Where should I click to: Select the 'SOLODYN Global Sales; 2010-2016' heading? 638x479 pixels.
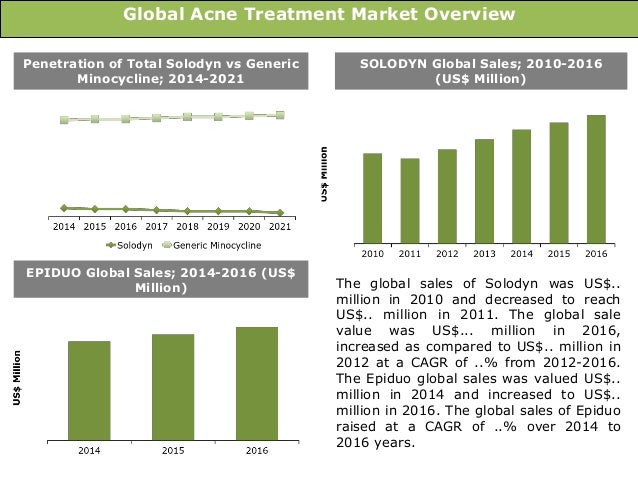pos(481,71)
